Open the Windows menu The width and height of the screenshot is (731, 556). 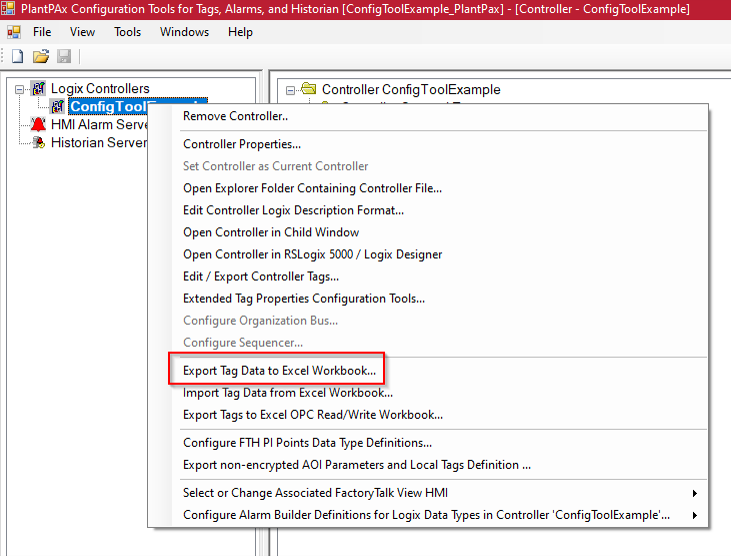pyautogui.click(x=184, y=32)
